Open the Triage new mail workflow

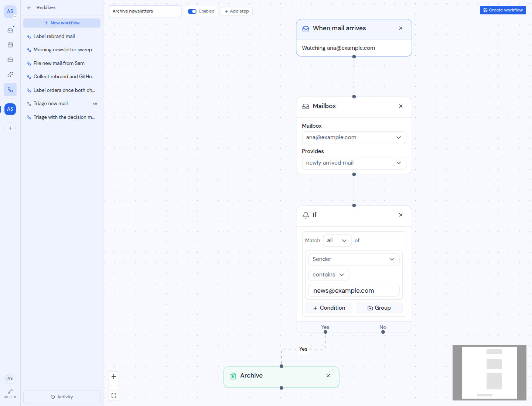pyautogui.click(x=62, y=104)
